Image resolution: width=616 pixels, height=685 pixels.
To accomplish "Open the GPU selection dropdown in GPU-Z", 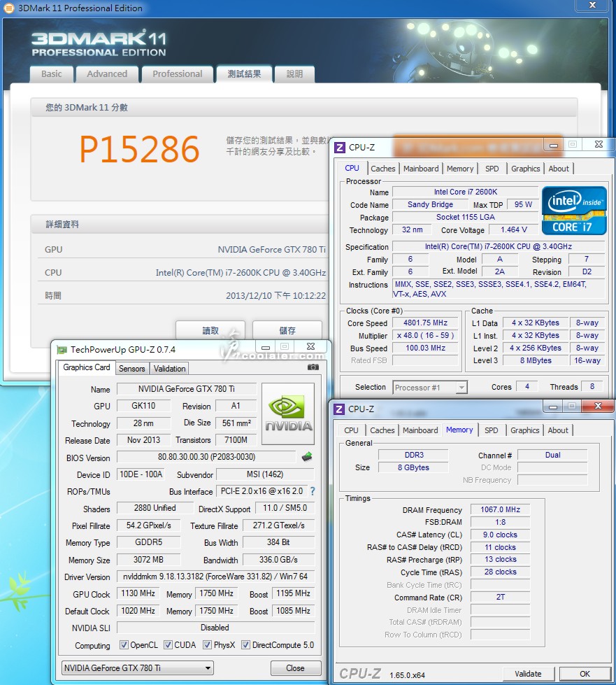I will point(138,668).
